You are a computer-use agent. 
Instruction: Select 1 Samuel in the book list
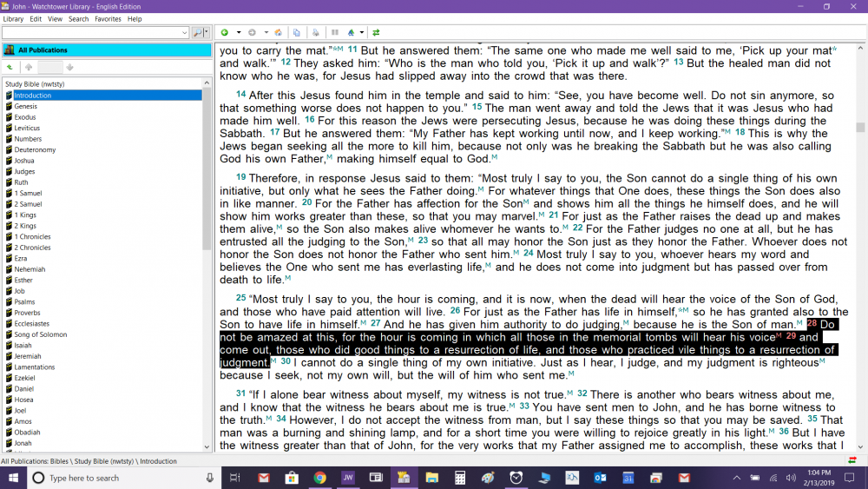click(28, 194)
